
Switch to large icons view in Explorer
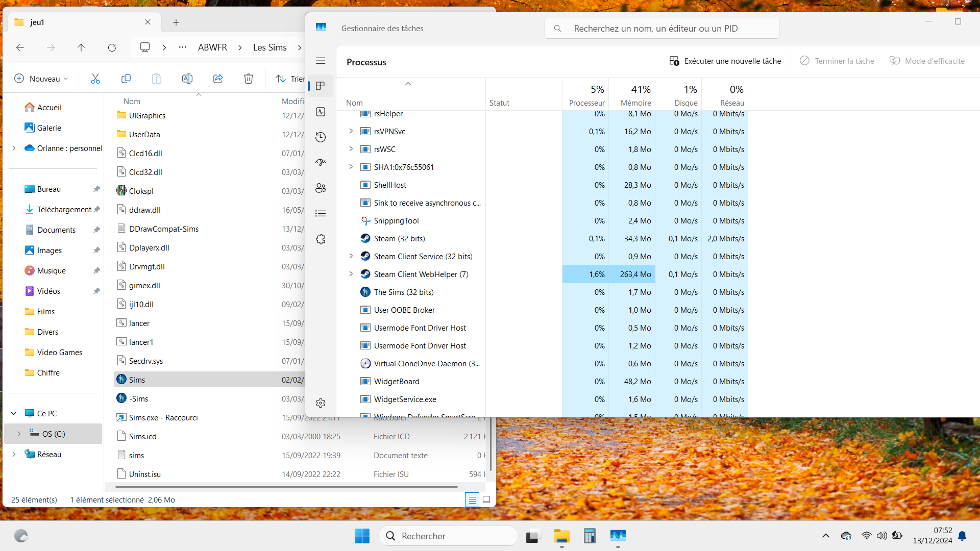(486, 500)
